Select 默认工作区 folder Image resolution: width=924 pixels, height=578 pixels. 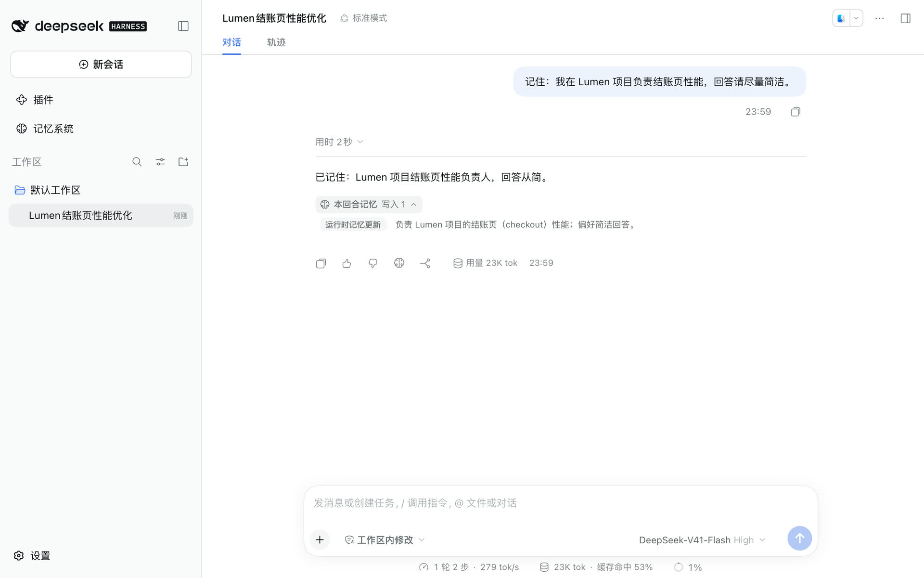[x=48, y=190]
